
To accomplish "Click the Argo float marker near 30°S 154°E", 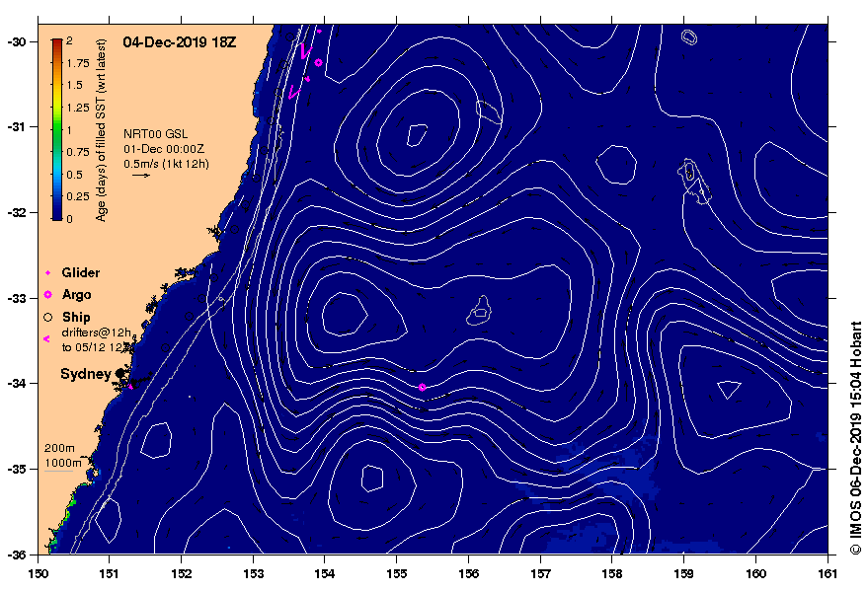I will point(318,62).
